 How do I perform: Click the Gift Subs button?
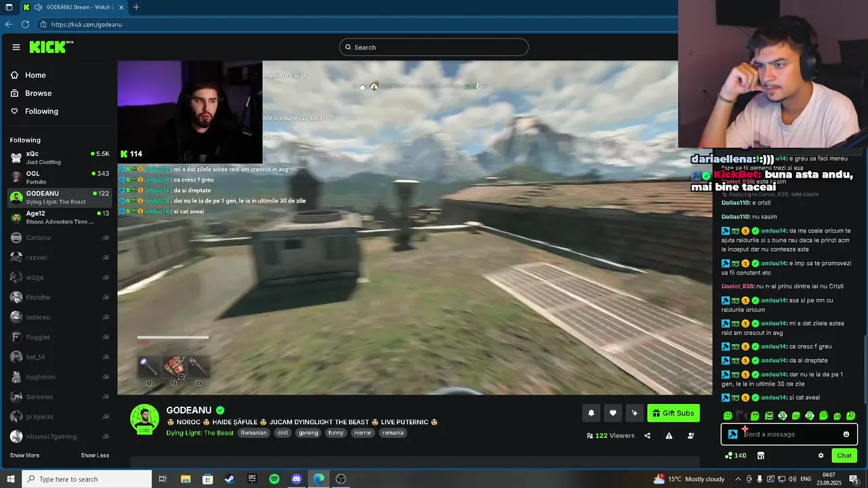pos(673,413)
